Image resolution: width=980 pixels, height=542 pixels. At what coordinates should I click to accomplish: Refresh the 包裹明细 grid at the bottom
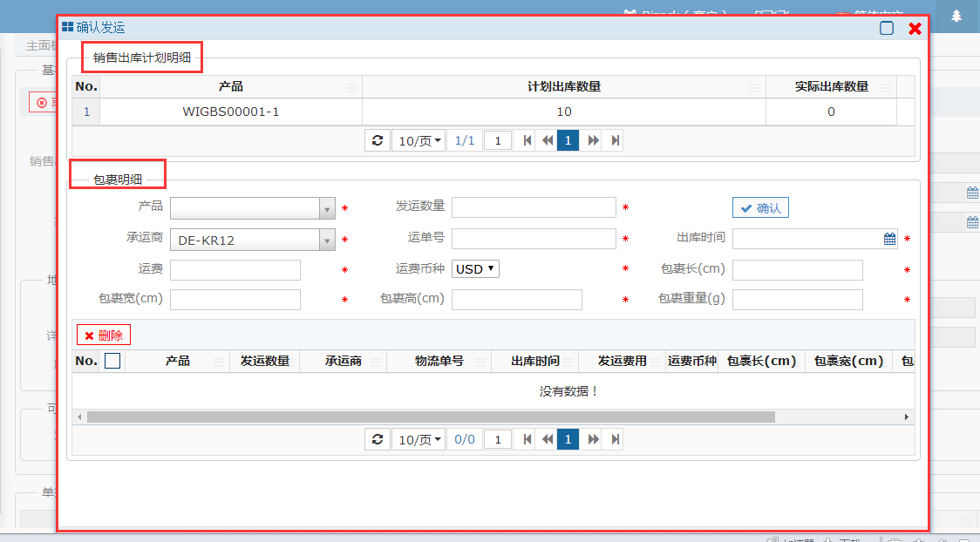(x=378, y=439)
